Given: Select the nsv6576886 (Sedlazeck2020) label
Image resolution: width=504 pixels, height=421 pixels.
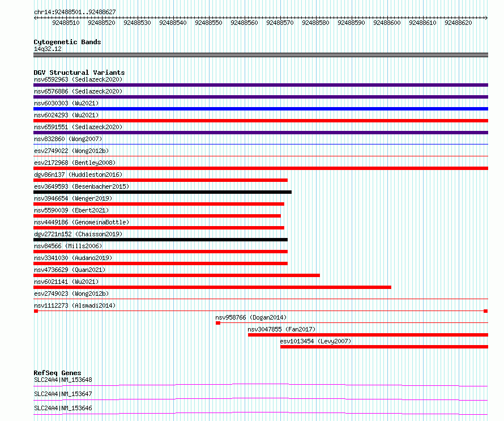Looking at the screenshot, I should point(78,91).
